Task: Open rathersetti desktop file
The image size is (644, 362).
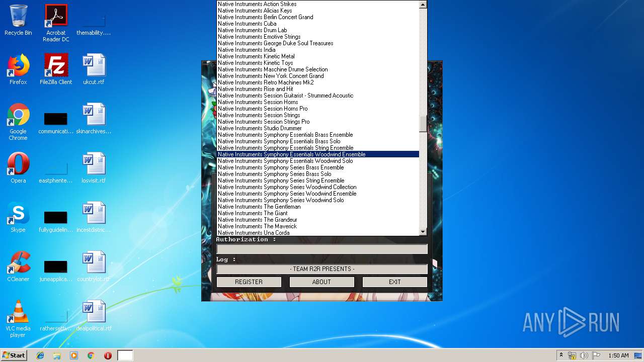Action: (56, 319)
